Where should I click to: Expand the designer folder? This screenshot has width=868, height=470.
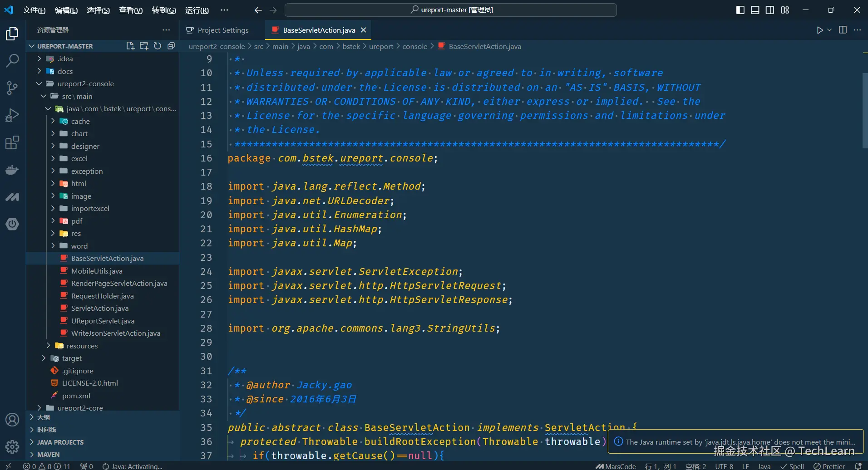click(85, 146)
